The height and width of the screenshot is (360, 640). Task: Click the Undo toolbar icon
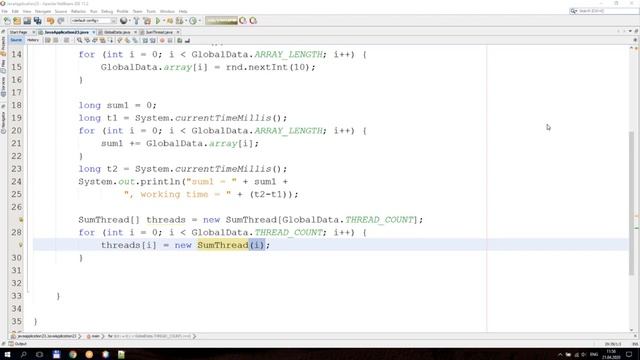click(x=51, y=20)
